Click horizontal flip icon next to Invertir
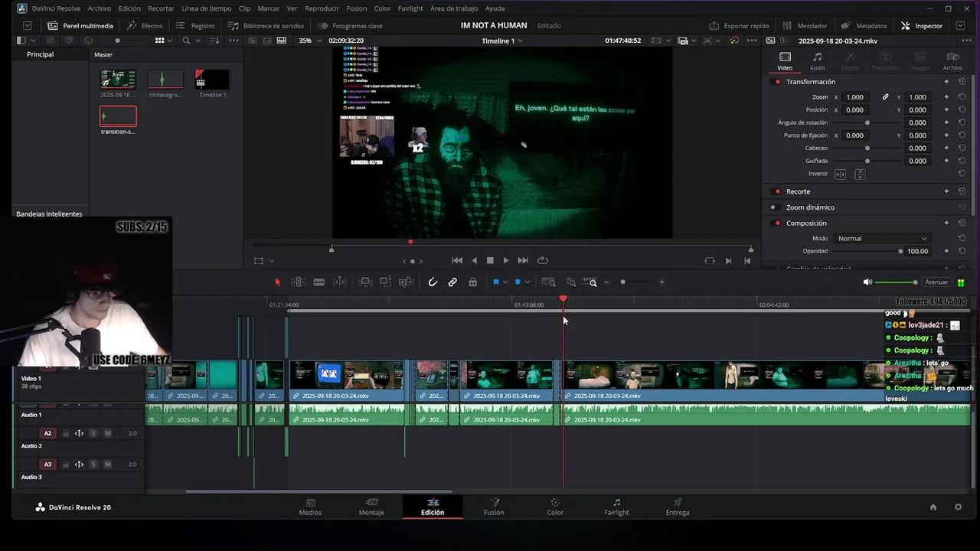The image size is (980, 551). pyautogui.click(x=840, y=174)
